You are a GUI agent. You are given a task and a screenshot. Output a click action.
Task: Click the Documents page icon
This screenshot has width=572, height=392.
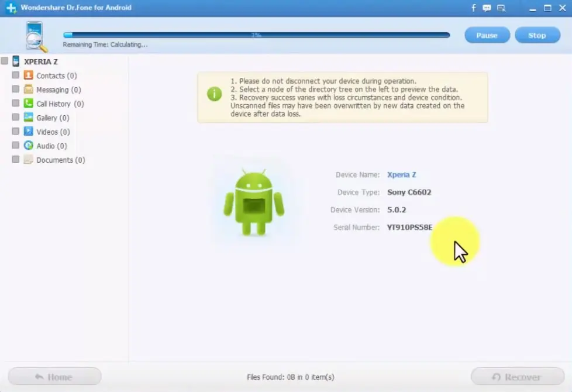pos(29,159)
